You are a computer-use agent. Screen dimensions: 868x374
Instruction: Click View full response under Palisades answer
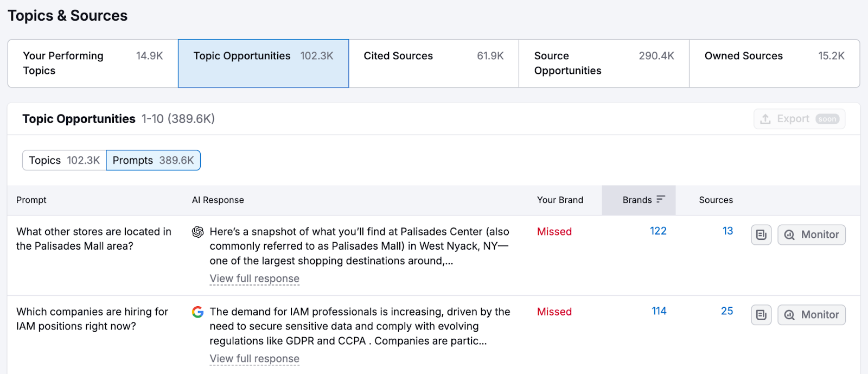click(x=254, y=278)
